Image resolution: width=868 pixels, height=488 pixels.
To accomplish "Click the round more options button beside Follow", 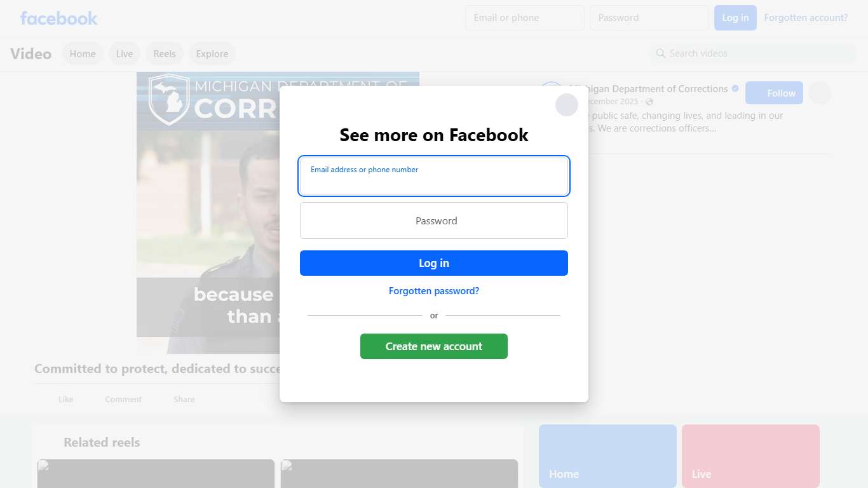I will coord(820,93).
